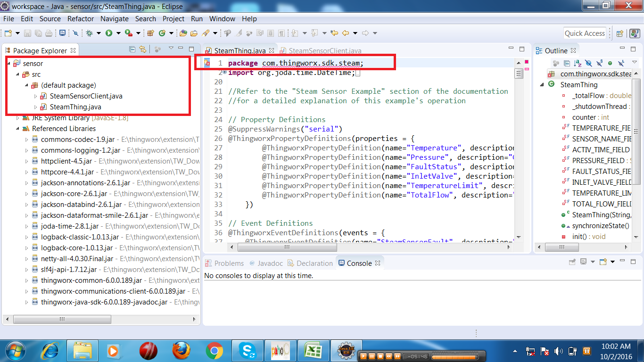
Task: Expand folded import statements in editor
Action: (x=224, y=72)
